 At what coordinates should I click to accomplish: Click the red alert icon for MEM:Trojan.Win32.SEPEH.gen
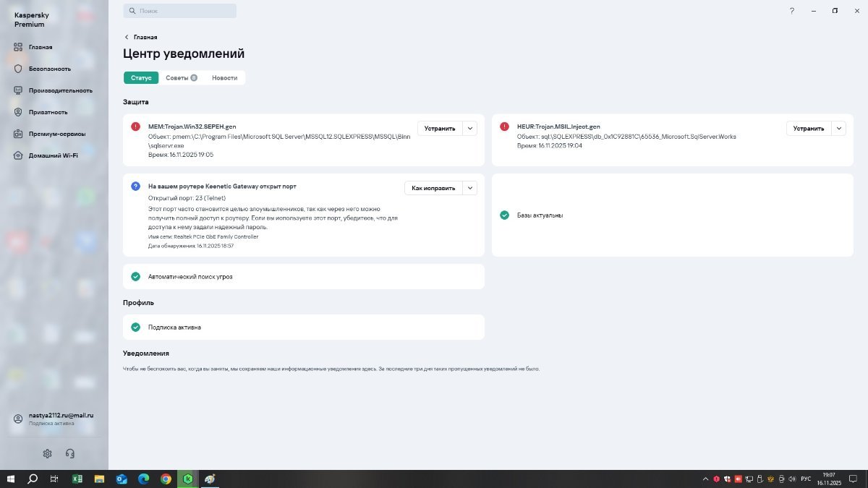[x=135, y=127]
